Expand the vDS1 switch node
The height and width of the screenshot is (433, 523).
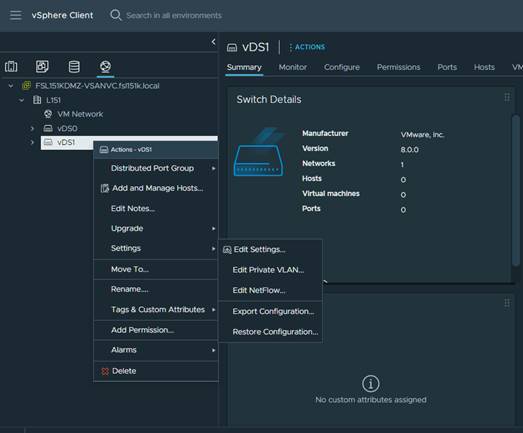tap(32, 142)
